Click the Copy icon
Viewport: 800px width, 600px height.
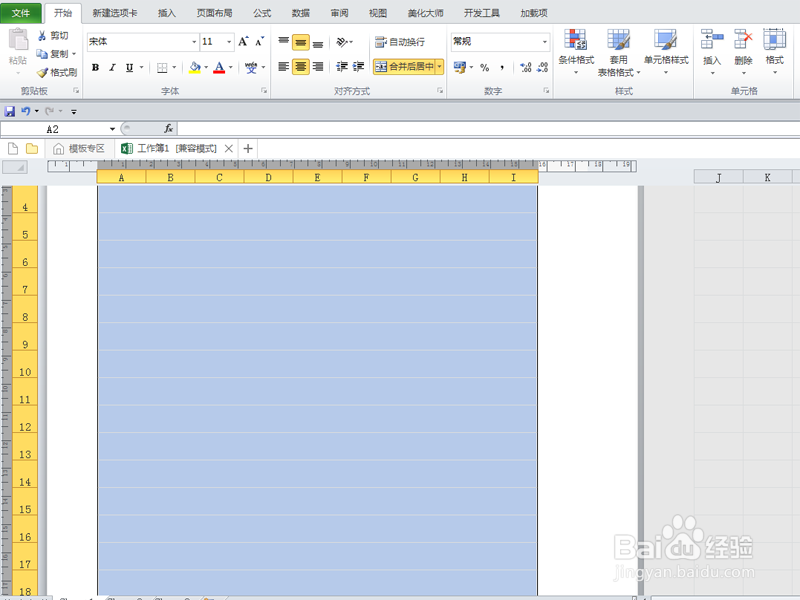(42, 54)
